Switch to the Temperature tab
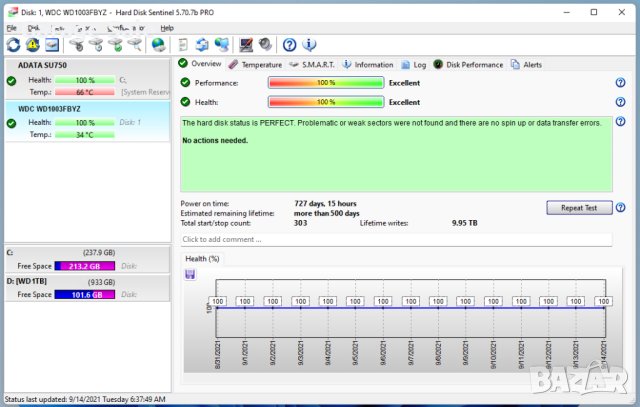The width and height of the screenshot is (640, 407). pos(254,64)
